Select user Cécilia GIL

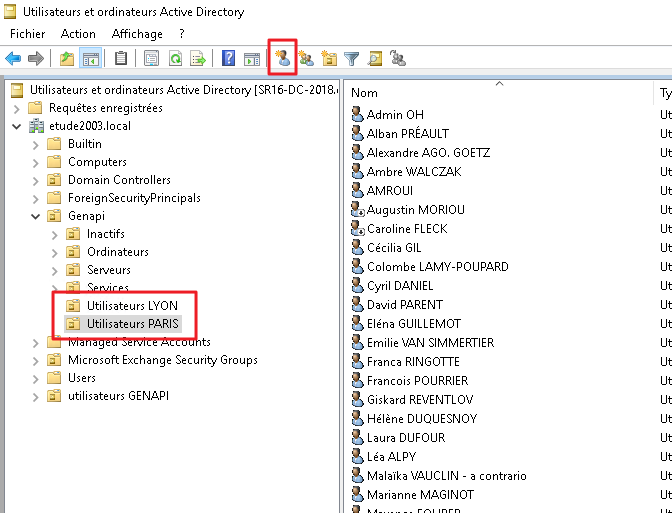pyautogui.click(x=394, y=248)
